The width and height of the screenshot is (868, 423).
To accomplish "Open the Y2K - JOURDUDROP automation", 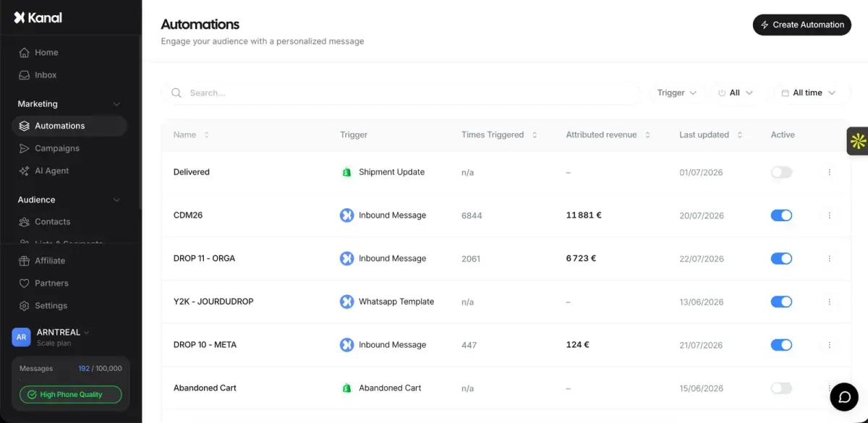I will (213, 302).
